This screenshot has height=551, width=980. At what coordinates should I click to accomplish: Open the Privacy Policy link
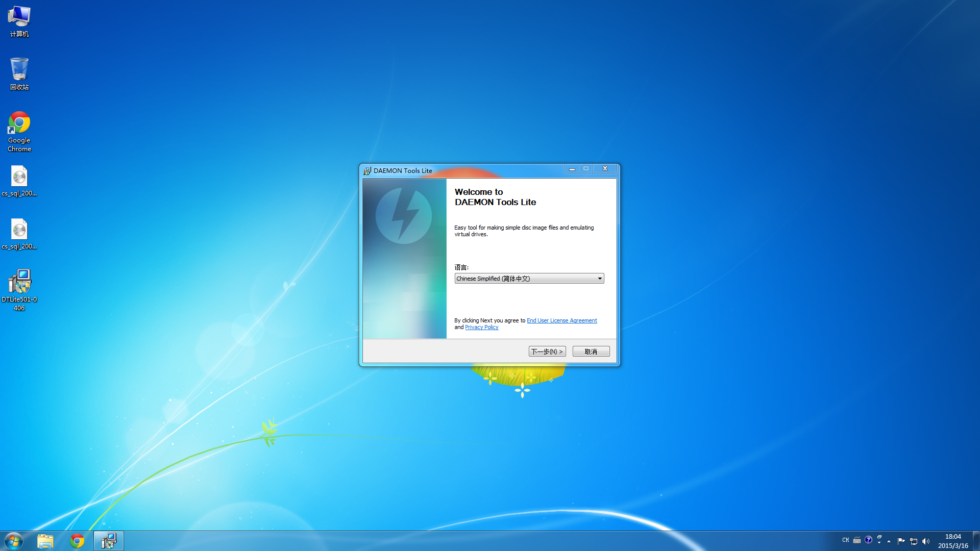(481, 328)
